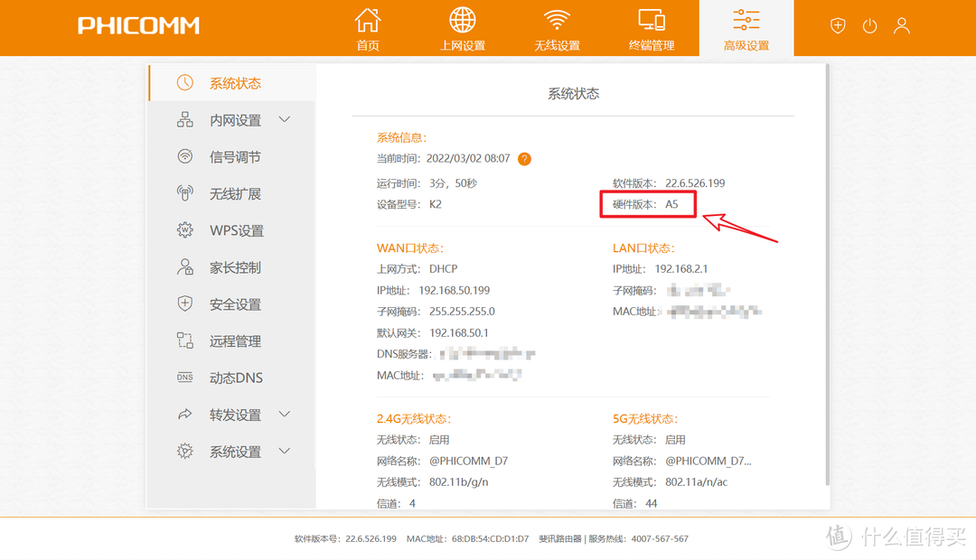
Task: Click the shield icon in the header
Action: click(838, 25)
